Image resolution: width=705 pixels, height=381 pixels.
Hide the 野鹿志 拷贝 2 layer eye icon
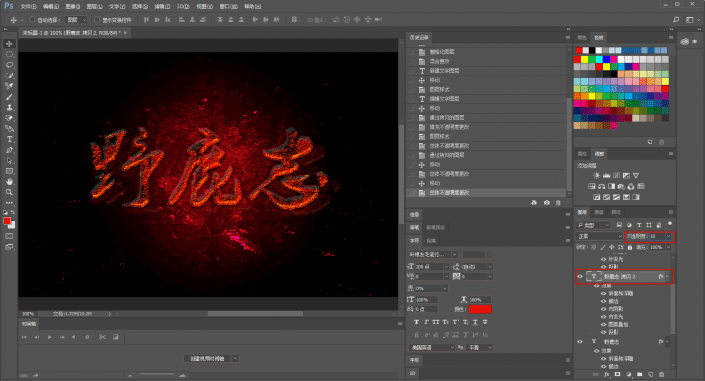[580, 277]
